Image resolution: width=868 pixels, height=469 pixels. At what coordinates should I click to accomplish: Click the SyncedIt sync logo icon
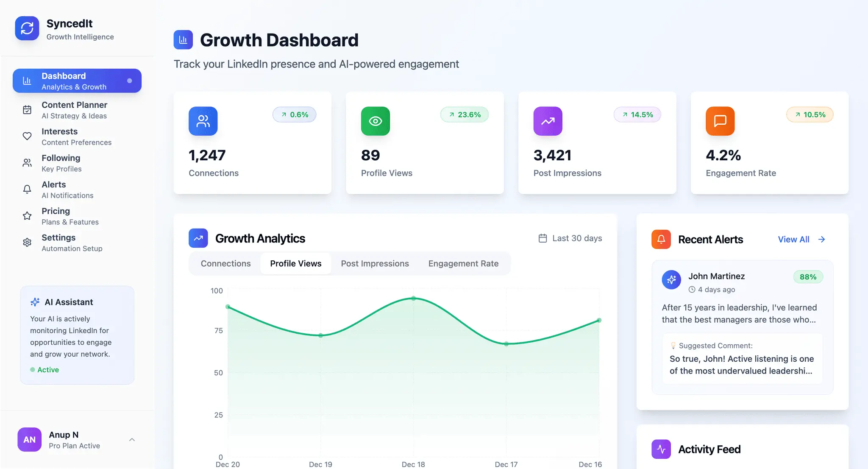(27, 28)
